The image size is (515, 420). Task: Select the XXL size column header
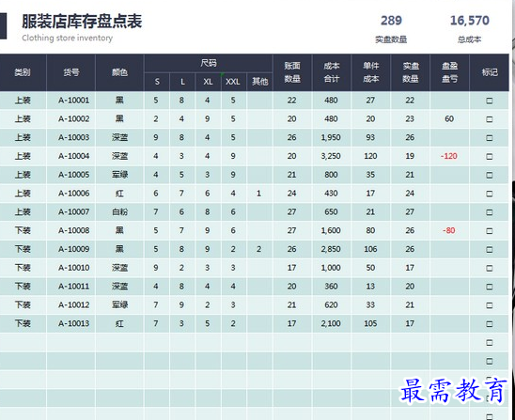pos(233,82)
